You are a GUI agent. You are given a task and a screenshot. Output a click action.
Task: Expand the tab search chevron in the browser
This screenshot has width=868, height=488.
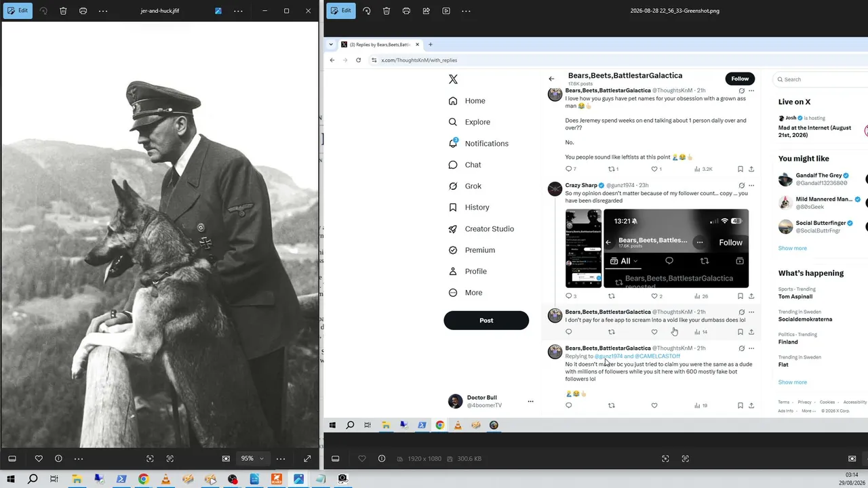(331, 45)
